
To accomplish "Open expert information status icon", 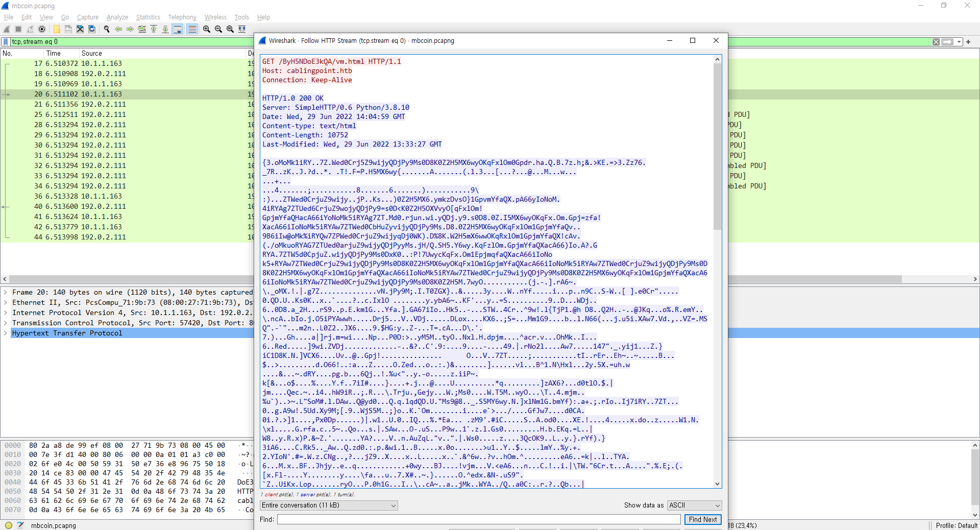I will coord(9,525).
